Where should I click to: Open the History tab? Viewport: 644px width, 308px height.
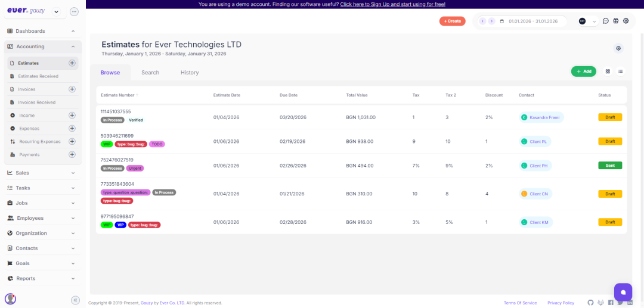(190, 73)
